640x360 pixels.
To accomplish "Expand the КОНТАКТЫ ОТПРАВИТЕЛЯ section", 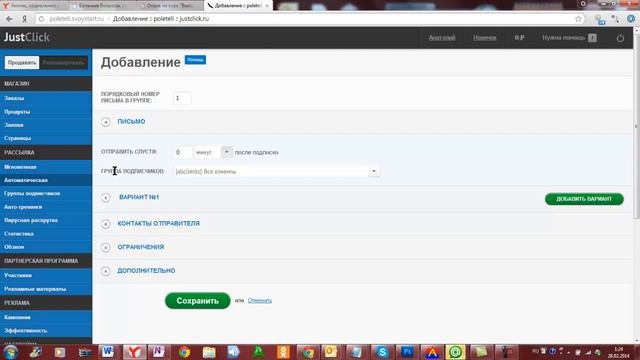I will point(106,224).
